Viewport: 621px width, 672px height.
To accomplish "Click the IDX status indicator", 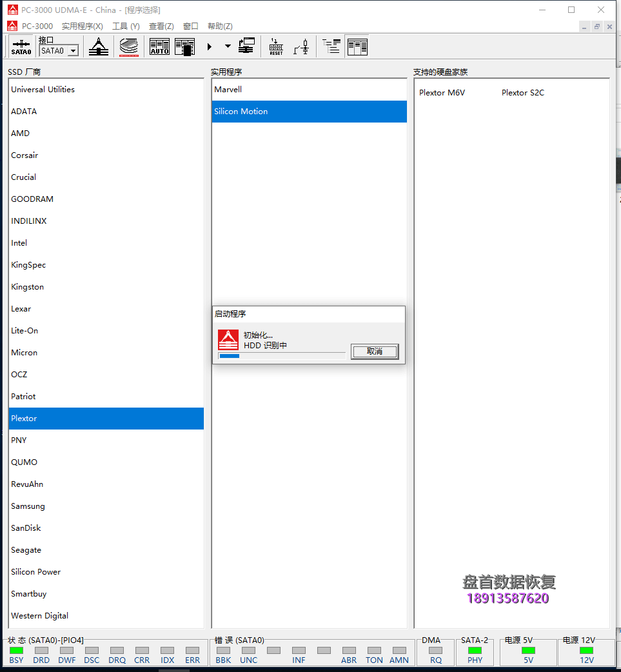I will tap(167, 650).
